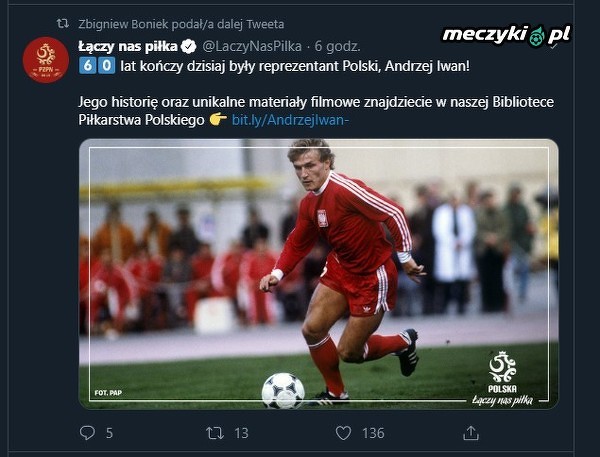The height and width of the screenshot is (457, 600).
Task: Click the meczyki.pl logo
Action: [507, 34]
